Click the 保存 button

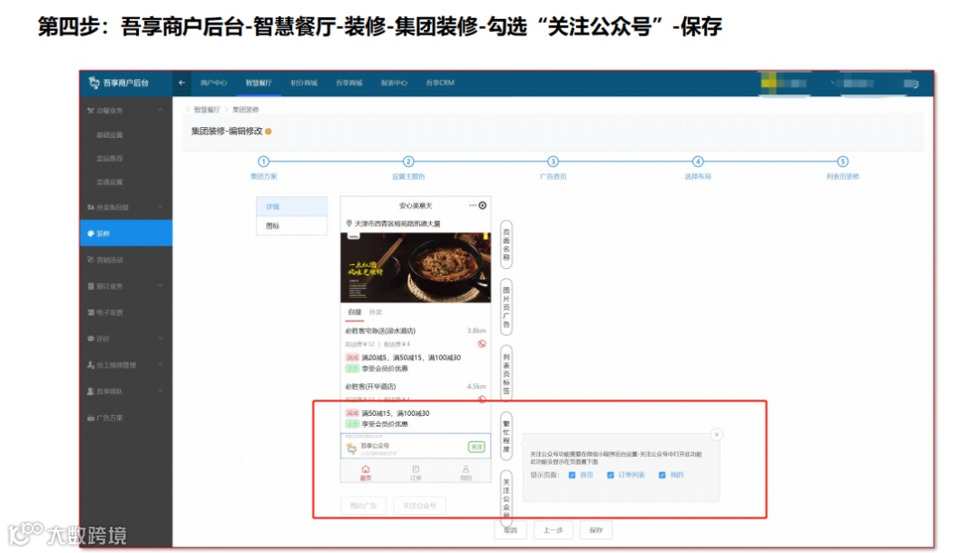(595, 530)
